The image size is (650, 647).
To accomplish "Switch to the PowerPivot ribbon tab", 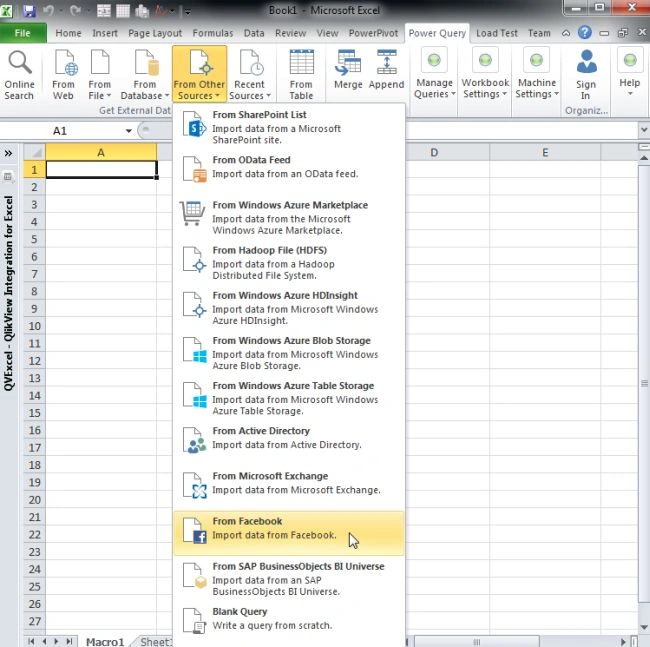I will 373,33.
